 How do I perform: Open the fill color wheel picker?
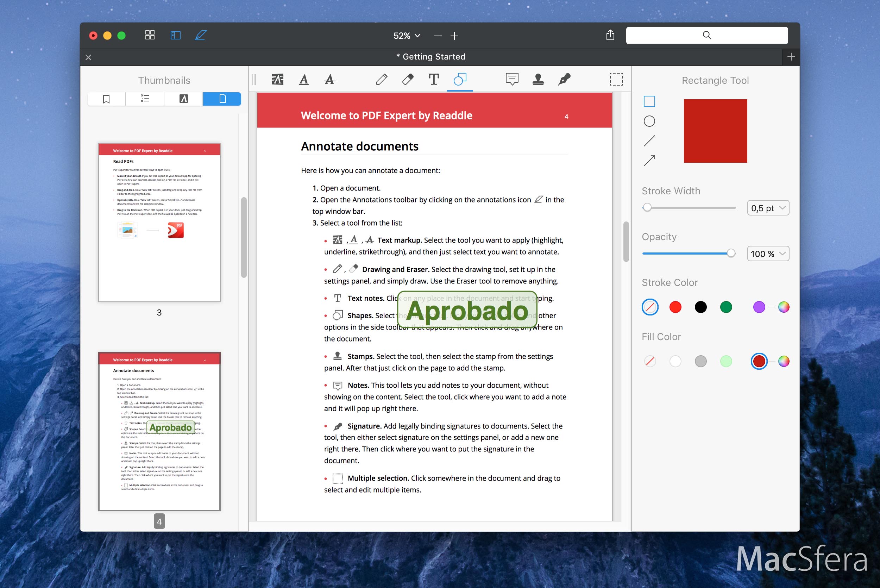784,361
